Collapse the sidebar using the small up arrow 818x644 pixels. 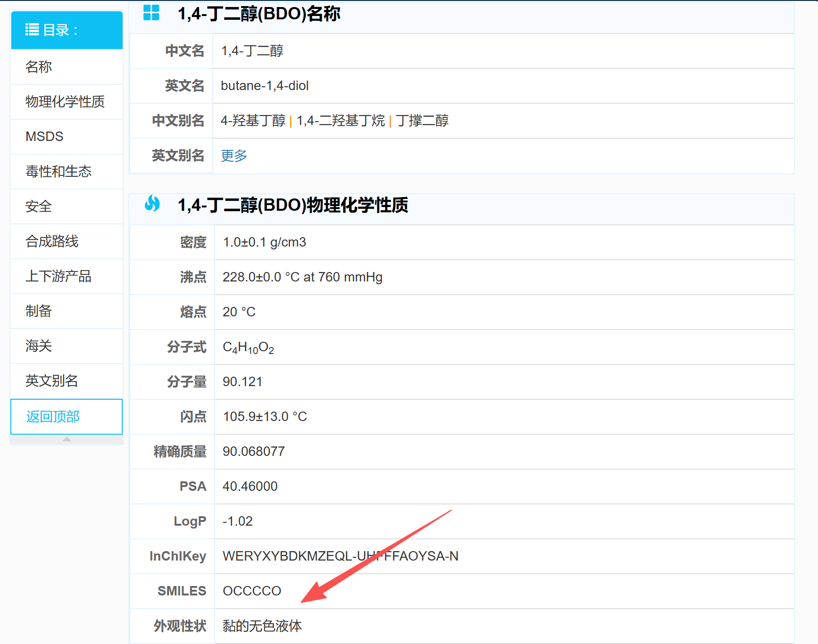(x=67, y=439)
